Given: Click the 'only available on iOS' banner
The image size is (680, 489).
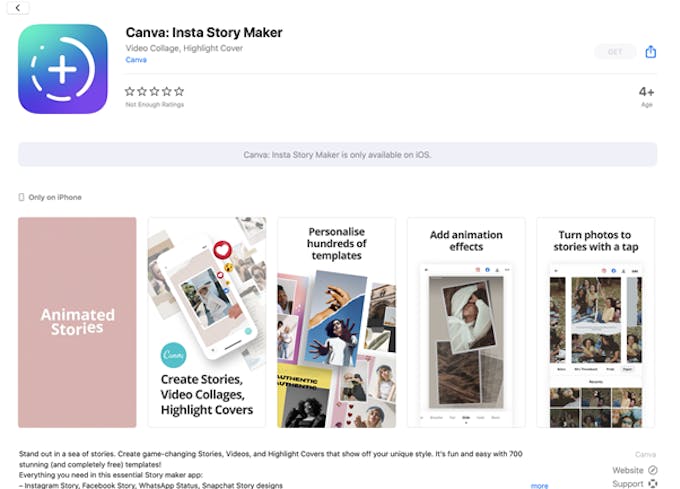Looking at the screenshot, I should point(337,154).
